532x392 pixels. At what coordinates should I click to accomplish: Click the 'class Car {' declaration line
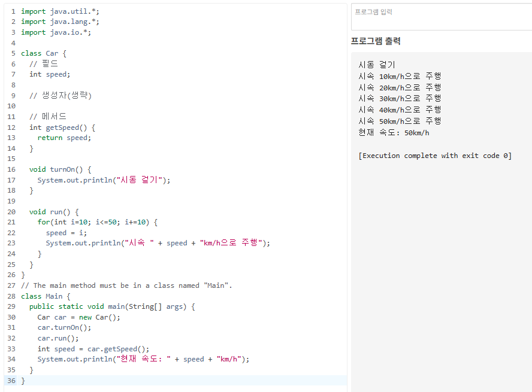tap(43, 53)
